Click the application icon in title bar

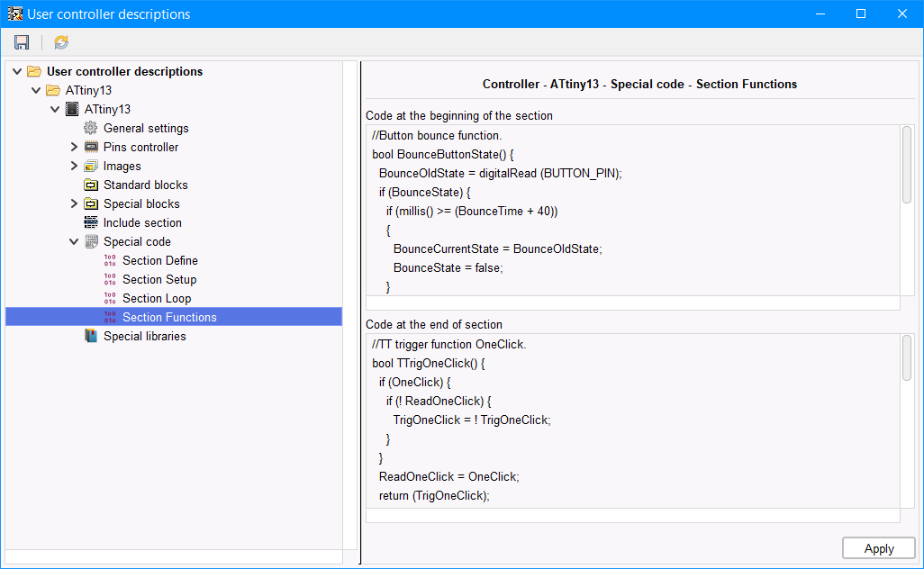tap(14, 14)
